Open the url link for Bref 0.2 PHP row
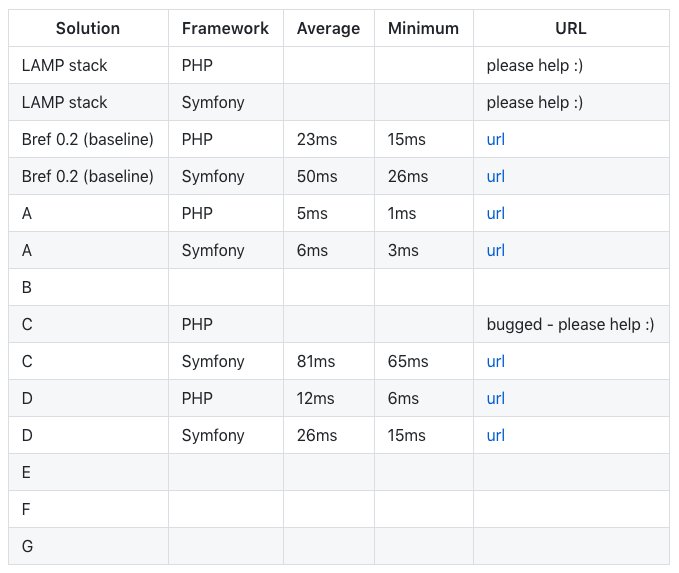This screenshot has width=679, height=573. (495, 139)
